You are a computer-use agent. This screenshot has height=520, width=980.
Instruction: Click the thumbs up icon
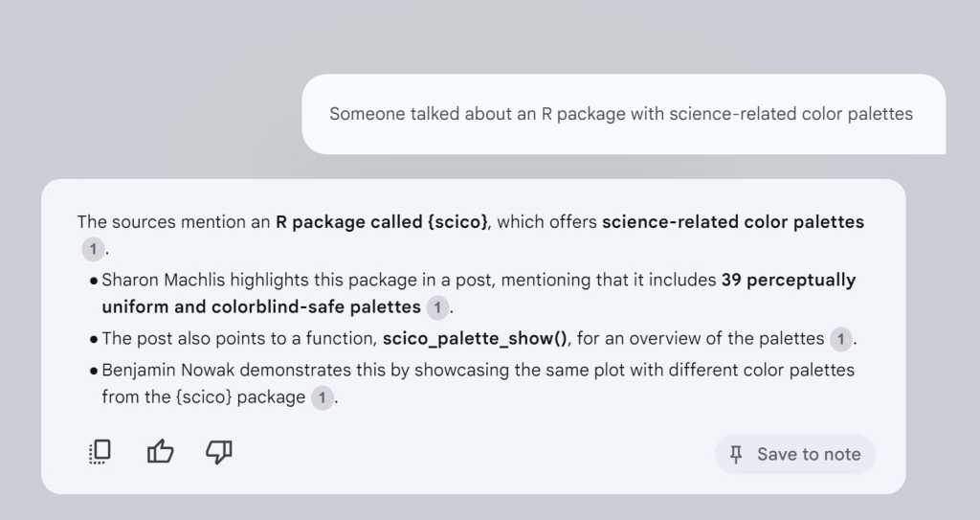pos(160,452)
